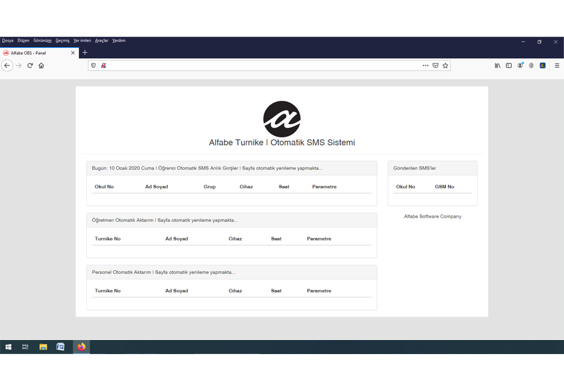Screen dimensions: 564x392
Task: Click the gray shield extension icon
Action: click(x=531, y=65)
